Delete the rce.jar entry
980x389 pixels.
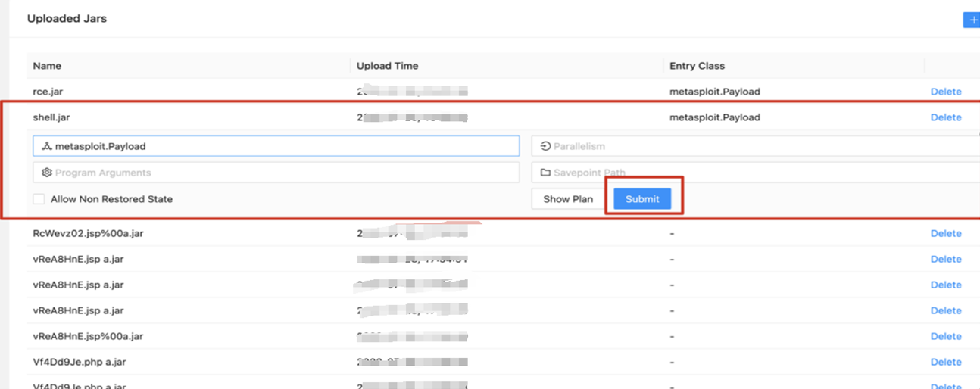(x=946, y=92)
